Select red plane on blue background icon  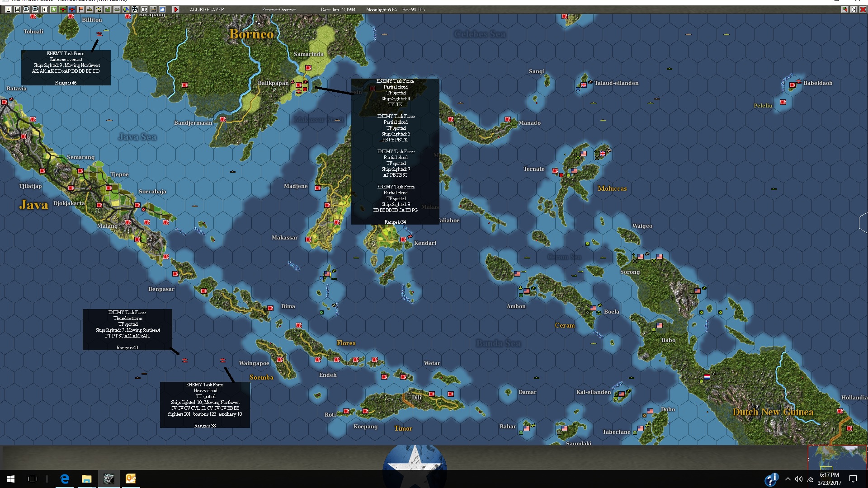tap(72, 9)
